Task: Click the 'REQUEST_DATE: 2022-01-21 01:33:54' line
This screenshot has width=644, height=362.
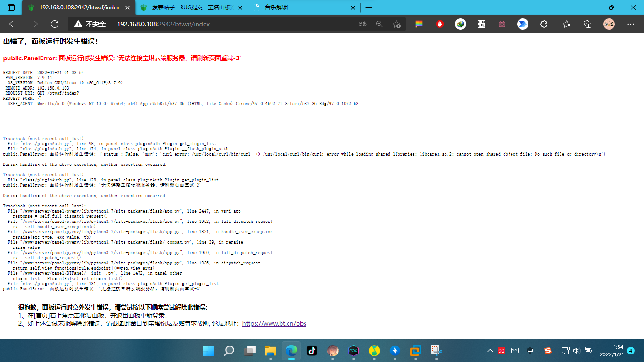Action: click(43, 73)
